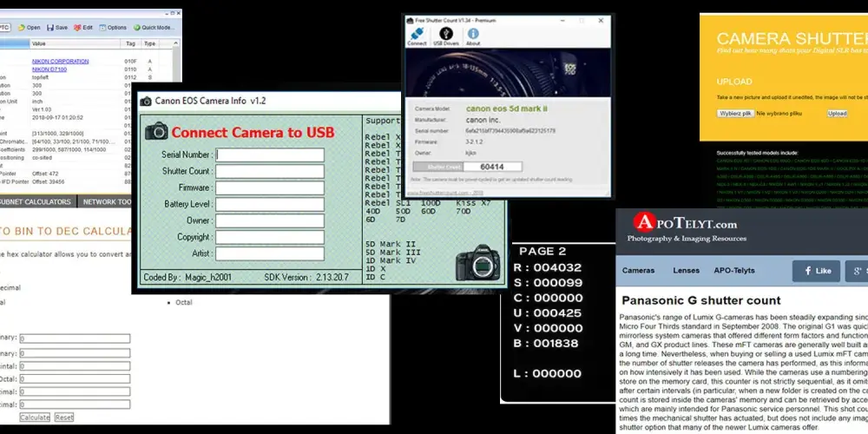Image resolution: width=868 pixels, height=434 pixels.
Task: Click the Owner field in Canon info
Action: click(x=270, y=220)
